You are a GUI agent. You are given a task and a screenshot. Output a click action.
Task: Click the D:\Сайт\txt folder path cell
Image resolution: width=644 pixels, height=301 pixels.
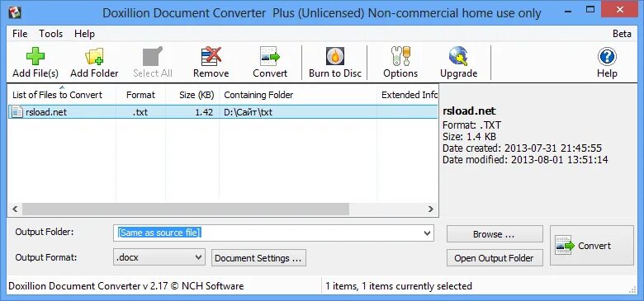point(248,112)
